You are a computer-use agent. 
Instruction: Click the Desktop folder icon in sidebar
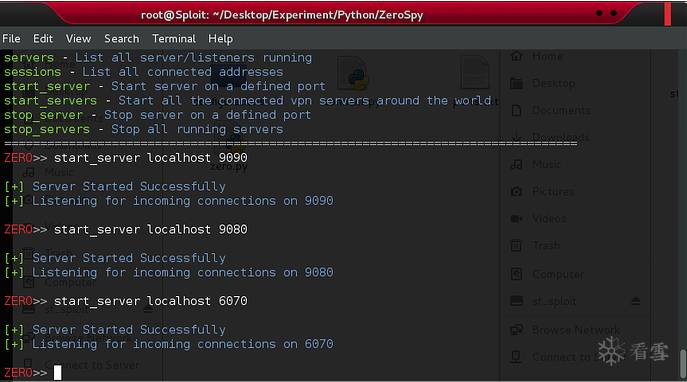[517, 83]
